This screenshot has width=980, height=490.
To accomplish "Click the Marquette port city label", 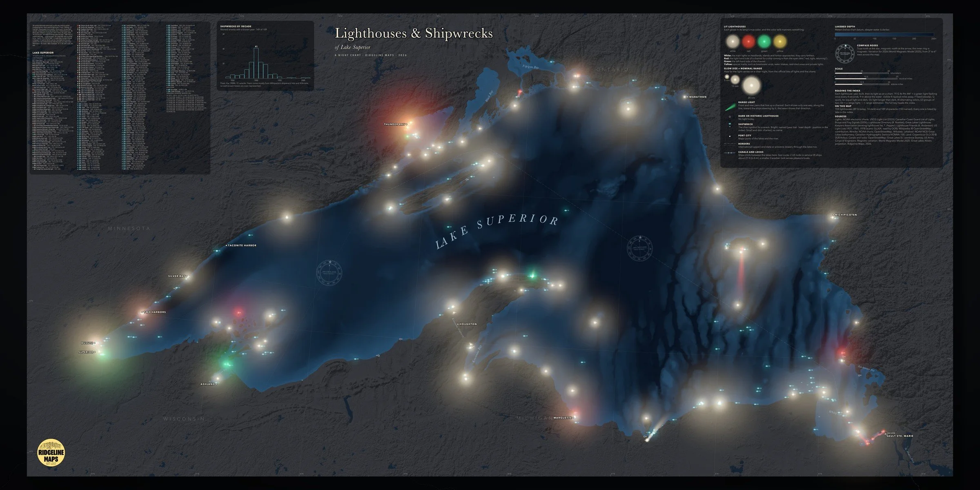I will (x=563, y=418).
